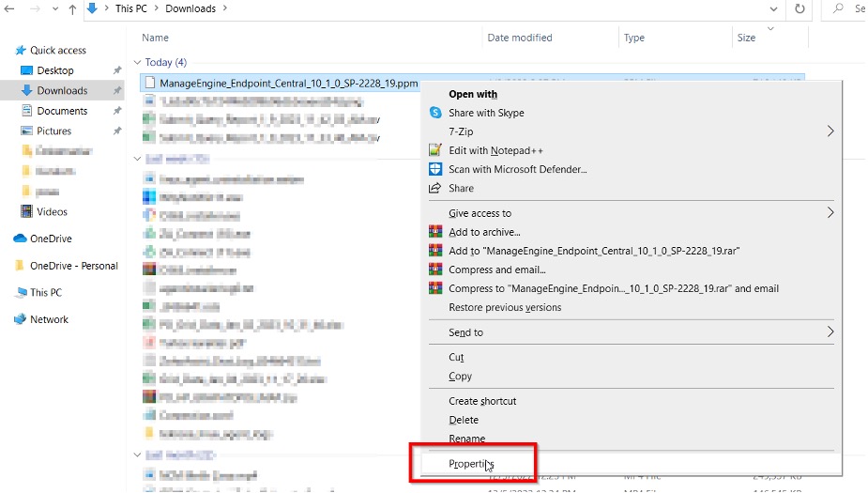
Task: Go up one folder level
Action: [72, 8]
